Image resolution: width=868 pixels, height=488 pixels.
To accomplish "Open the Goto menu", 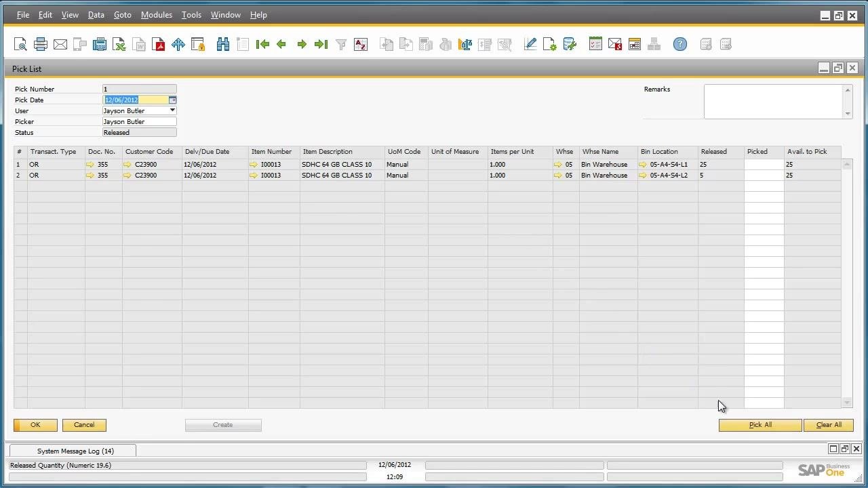I will (123, 15).
